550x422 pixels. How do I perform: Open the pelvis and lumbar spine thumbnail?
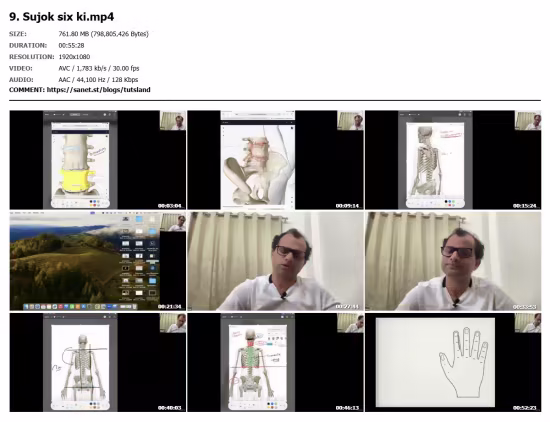tap(275, 160)
